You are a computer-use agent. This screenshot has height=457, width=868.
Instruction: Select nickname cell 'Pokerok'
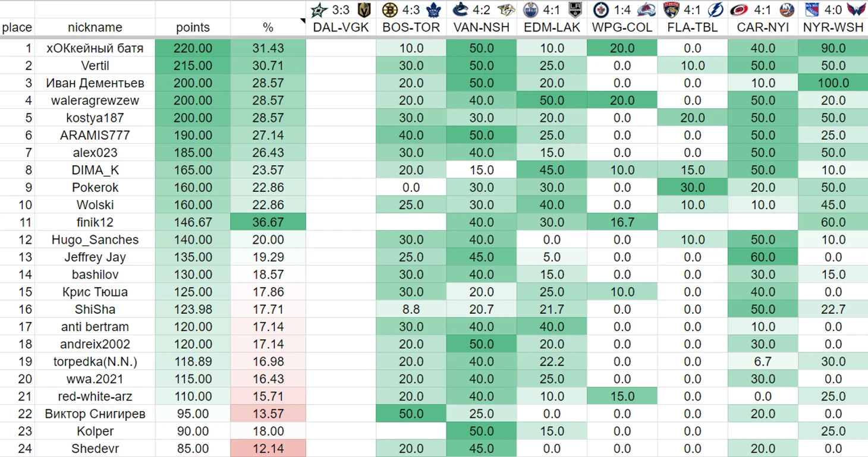[95, 187]
